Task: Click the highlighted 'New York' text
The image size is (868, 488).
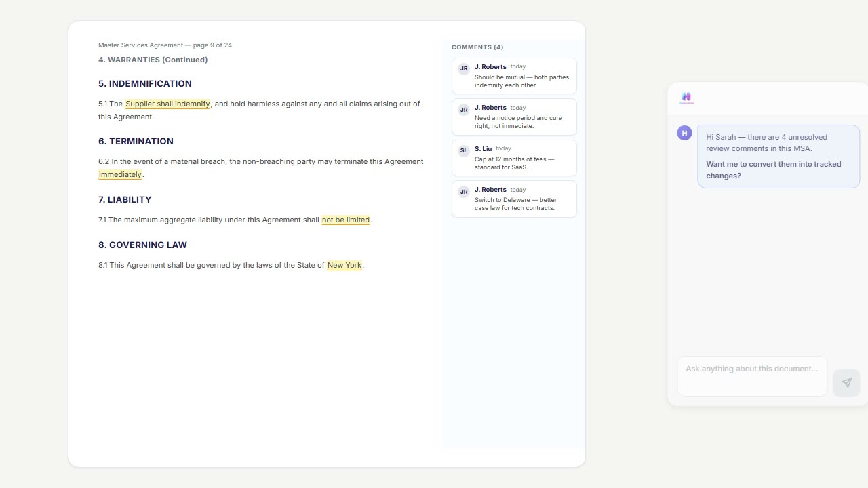Action: click(344, 266)
